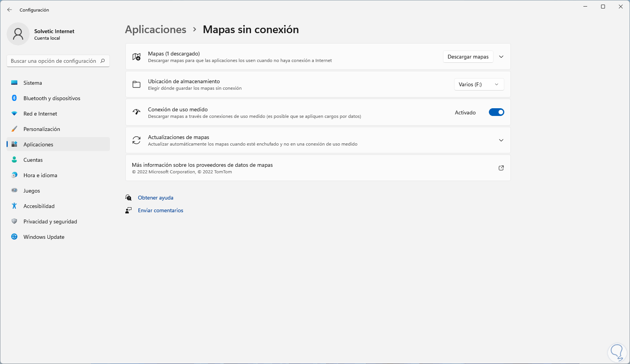The image size is (630, 364).
Task: Click the Windows Update sidebar icon
Action: [x=14, y=237]
